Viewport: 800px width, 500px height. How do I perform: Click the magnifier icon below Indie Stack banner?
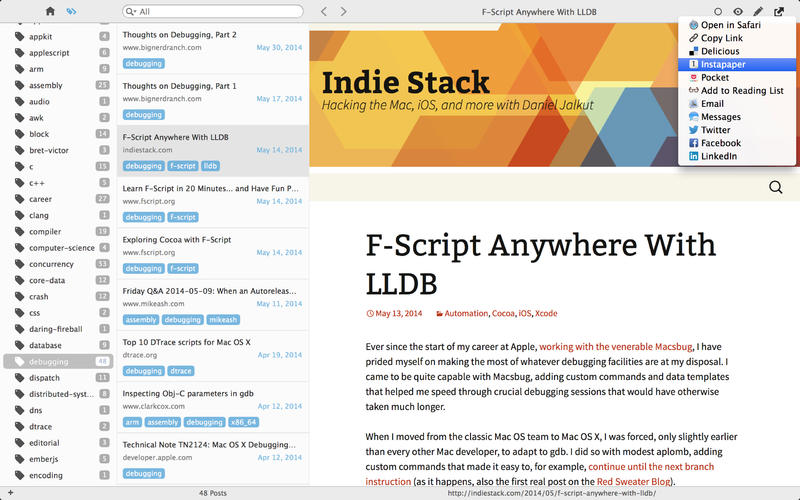pos(776,187)
